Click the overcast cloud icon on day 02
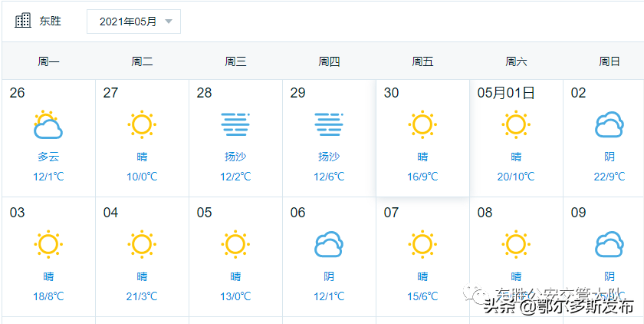Image resolution: width=644 pixels, height=324 pixels. pos(609,124)
